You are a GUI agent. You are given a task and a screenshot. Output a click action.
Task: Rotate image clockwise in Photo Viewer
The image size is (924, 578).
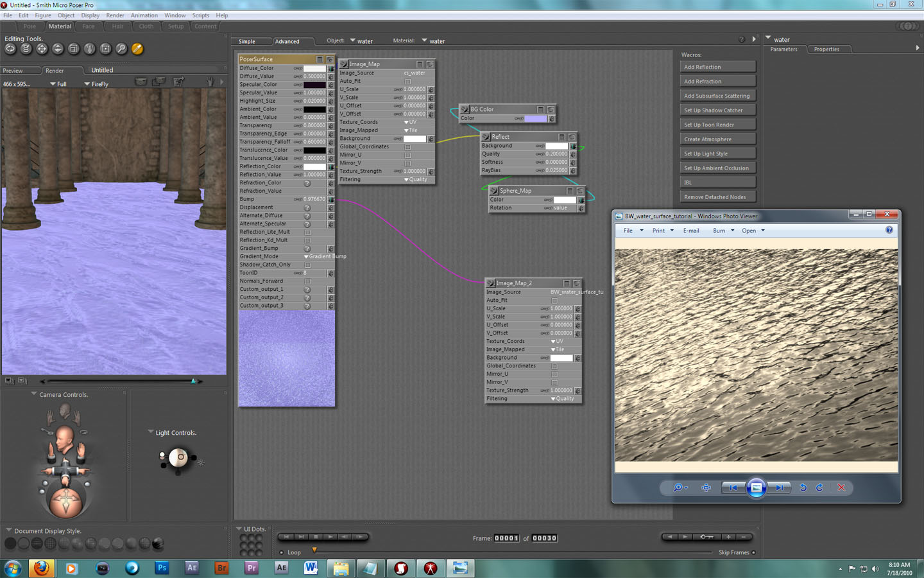(819, 488)
